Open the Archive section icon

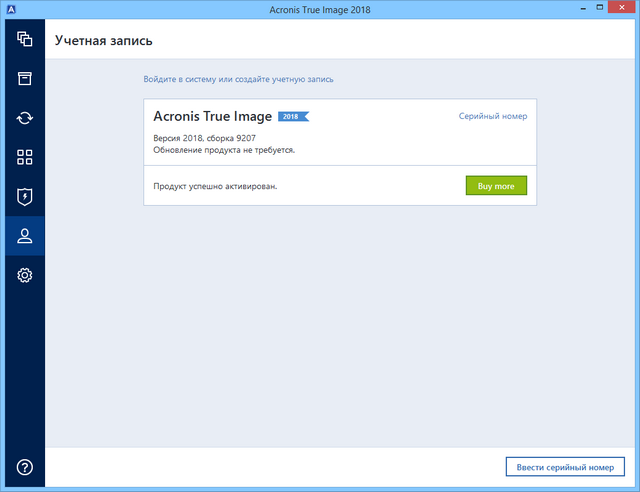click(24, 78)
